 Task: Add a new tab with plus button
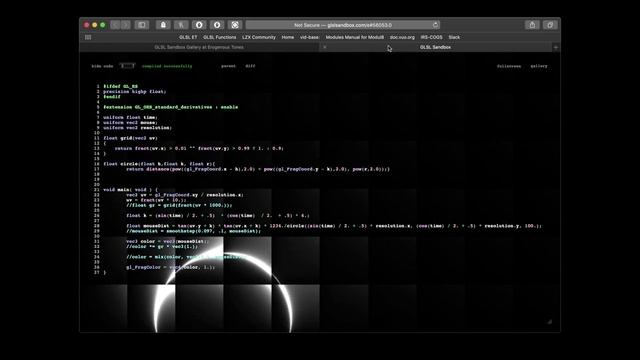[556, 47]
